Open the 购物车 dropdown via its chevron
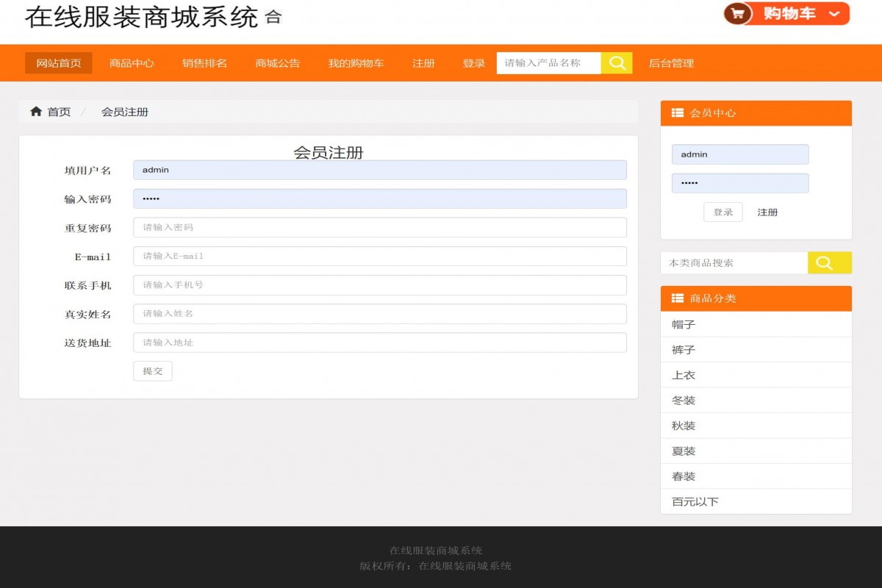The height and width of the screenshot is (588, 882). [x=834, y=12]
